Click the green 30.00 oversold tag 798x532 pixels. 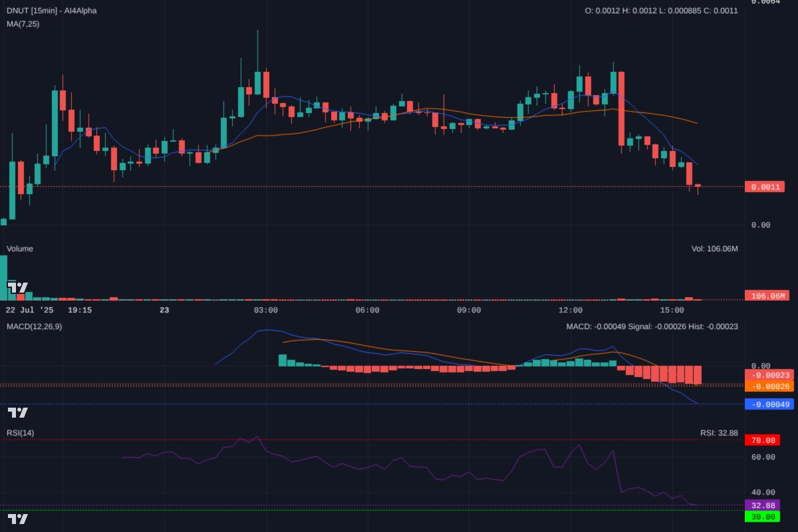pos(763,517)
